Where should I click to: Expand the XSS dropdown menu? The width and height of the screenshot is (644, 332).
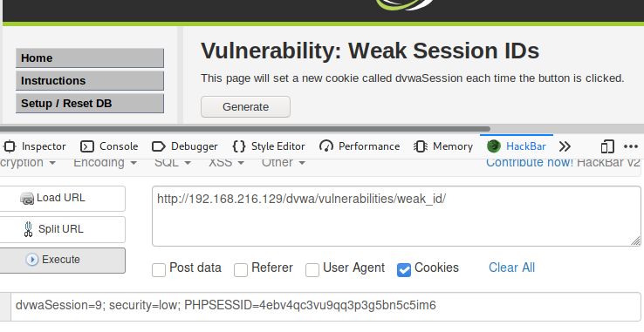click(x=226, y=162)
